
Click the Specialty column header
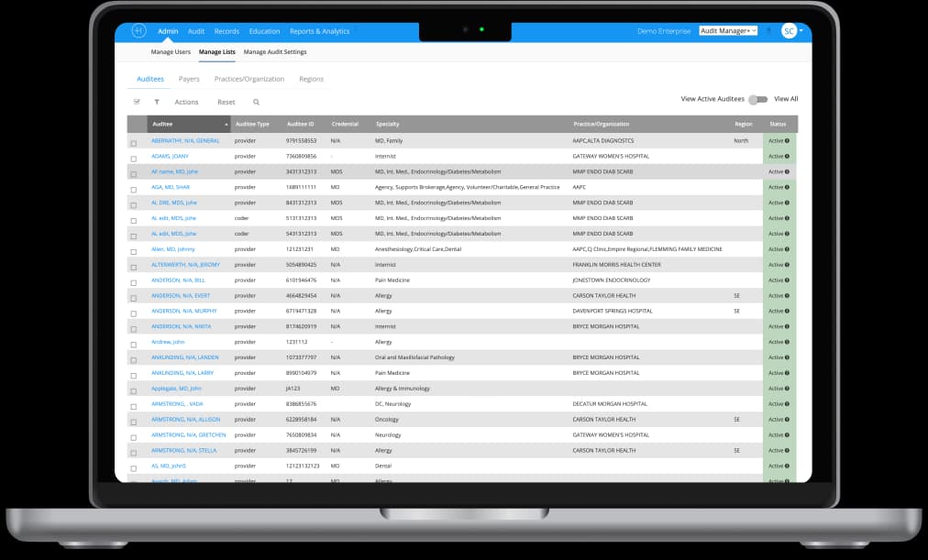point(387,125)
